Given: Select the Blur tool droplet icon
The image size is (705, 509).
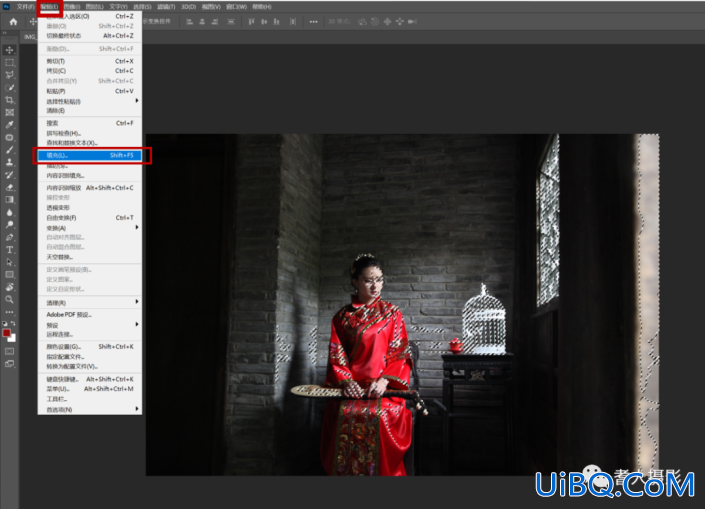Looking at the screenshot, I should pyautogui.click(x=9, y=212).
